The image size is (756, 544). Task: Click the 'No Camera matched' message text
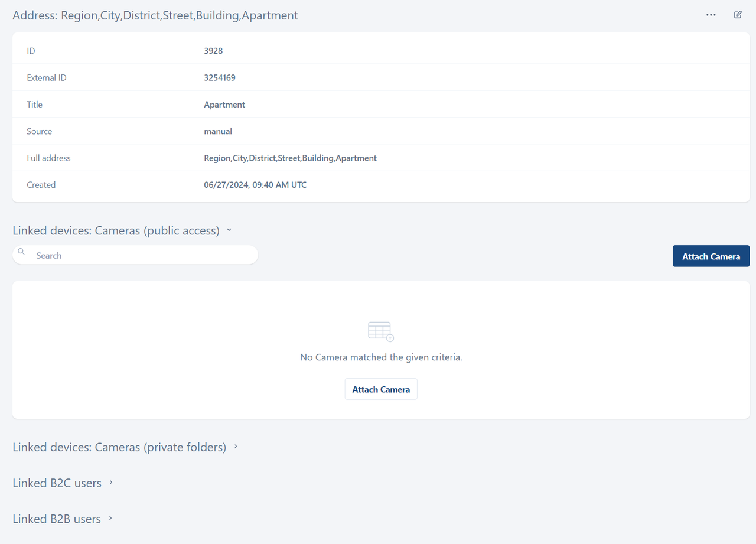coord(381,357)
